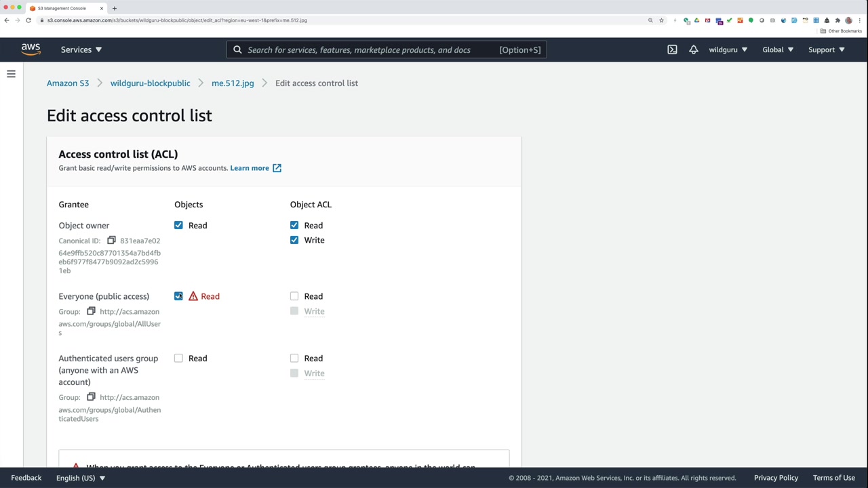The height and width of the screenshot is (488, 868).
Task: Open the Terms of Use link
Action: (834, 478)
